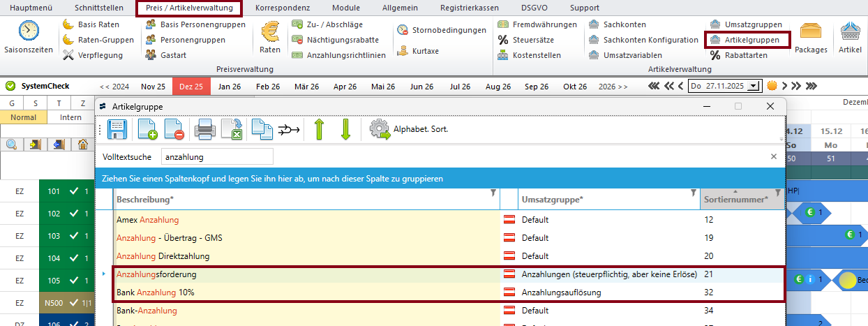Click today sun icon in date navigation

[772, 86]
